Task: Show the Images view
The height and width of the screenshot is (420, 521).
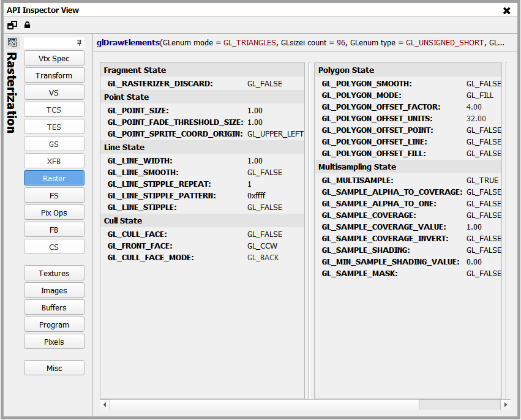Action: (x=54, y=291)
